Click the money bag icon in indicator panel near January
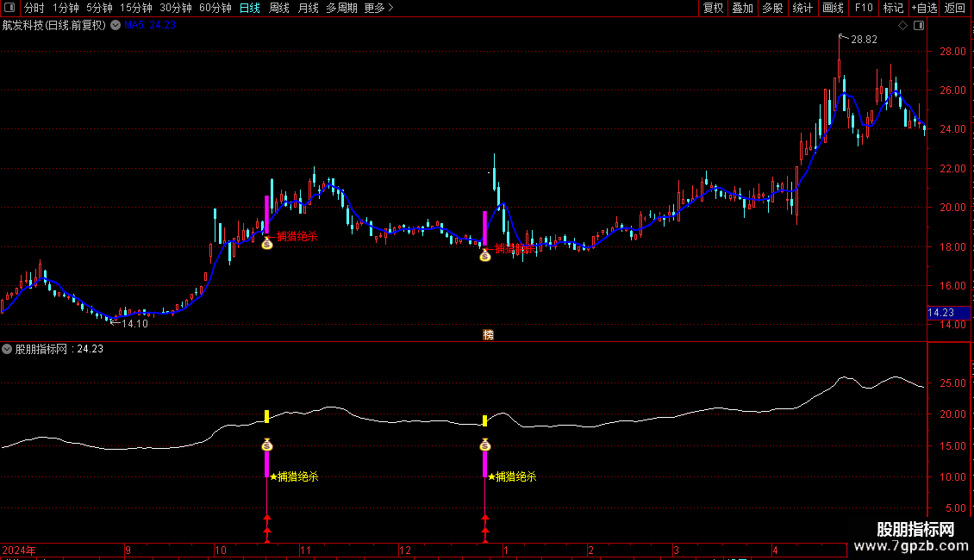This screenshot has width=974, height=560. coord(485,445)
